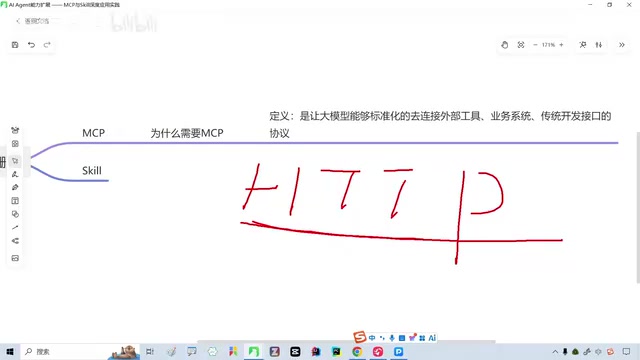Viewport: 640px width, 360px height.
Task: Select the highlighted pointer tool in left sidebar
Action: tap(15, 161)
